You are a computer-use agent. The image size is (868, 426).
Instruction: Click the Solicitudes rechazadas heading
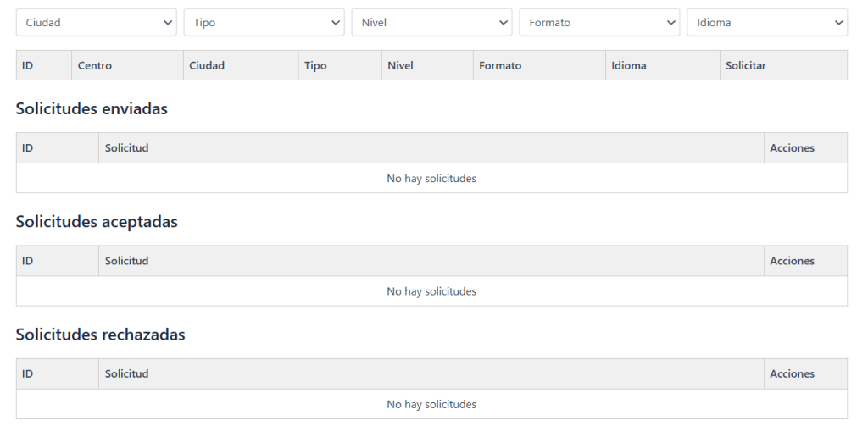[x=100, y=334]
